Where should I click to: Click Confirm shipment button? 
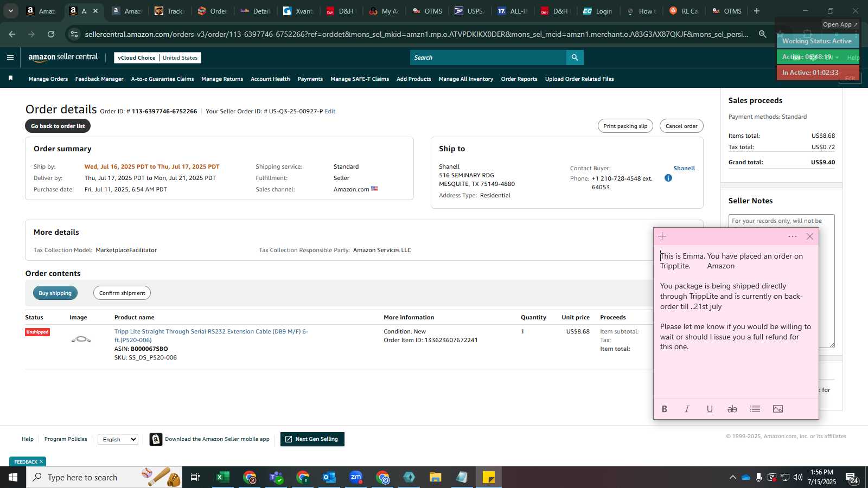tap(122, 293)
